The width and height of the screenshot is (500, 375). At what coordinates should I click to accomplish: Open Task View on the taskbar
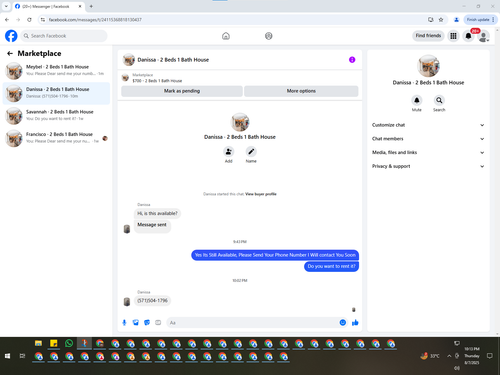[22, 356]
